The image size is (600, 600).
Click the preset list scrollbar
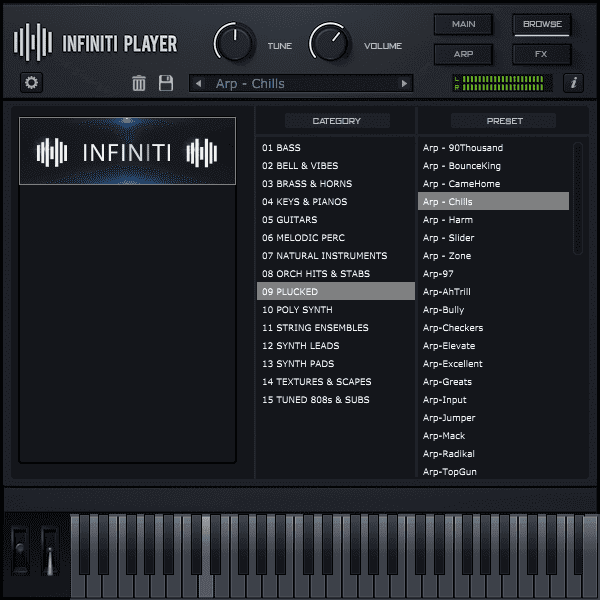(578, 198)
